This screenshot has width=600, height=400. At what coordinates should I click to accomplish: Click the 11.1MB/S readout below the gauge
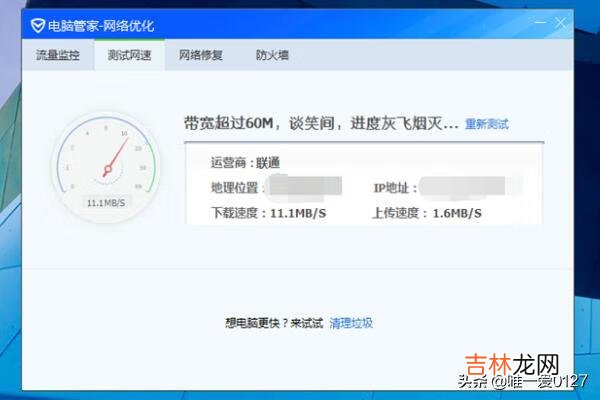pyautogui.click(x=104, y=202)
